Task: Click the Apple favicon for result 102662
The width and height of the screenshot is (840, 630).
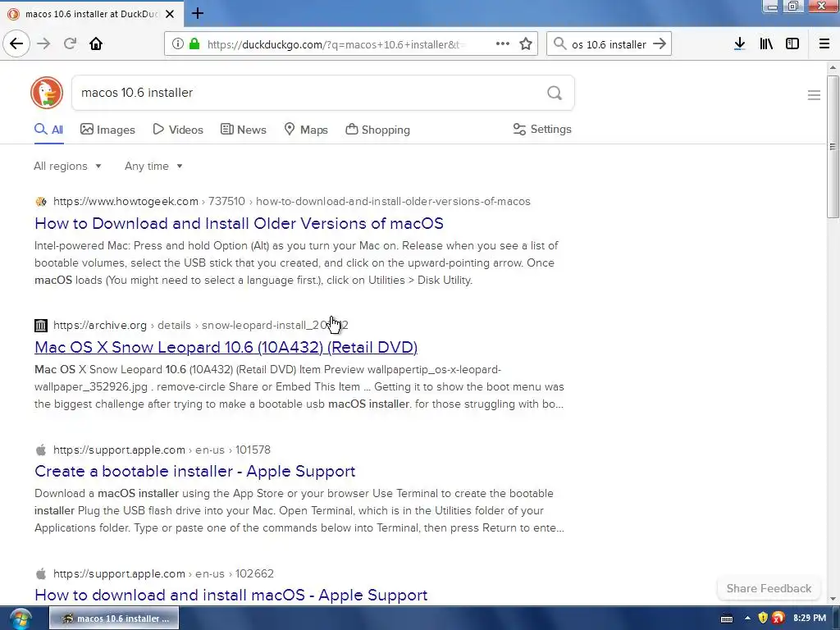Action: (x=41, y=573)
